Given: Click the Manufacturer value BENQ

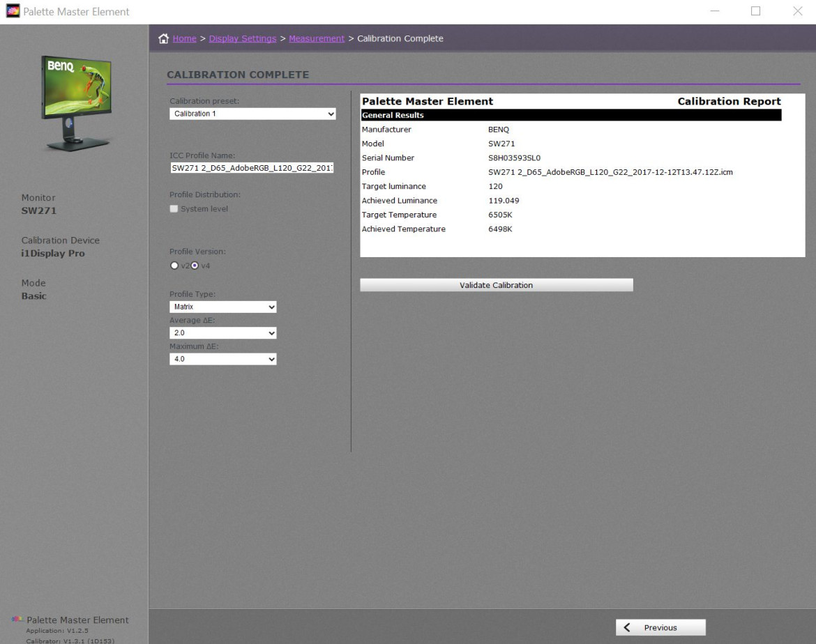Looking at the screenshot, I should coord(499,130).
